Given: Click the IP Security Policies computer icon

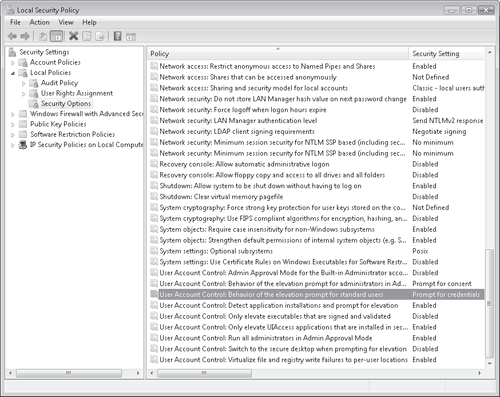Looking at the screenshot, I should click(x=23, y=145).
